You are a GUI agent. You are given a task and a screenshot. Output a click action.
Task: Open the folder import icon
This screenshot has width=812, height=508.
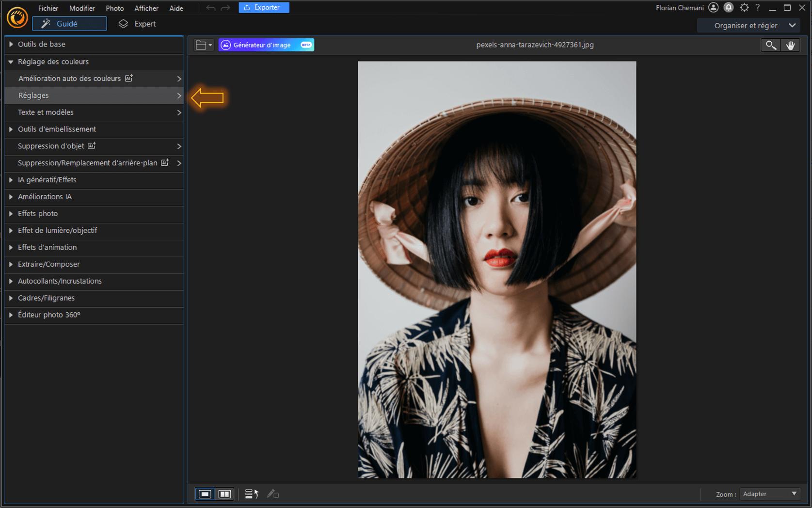[203, 45]
